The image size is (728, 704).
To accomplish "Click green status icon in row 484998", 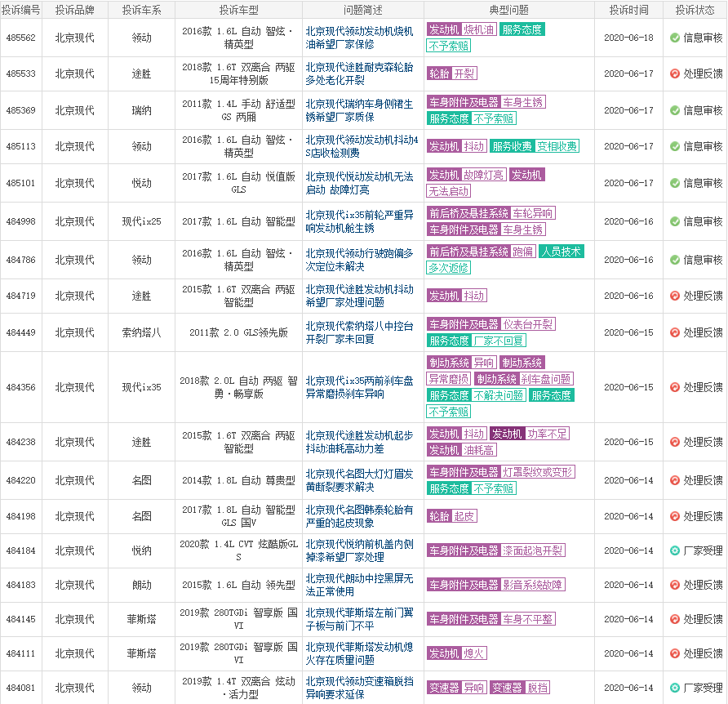I will [x=675, y=221].
